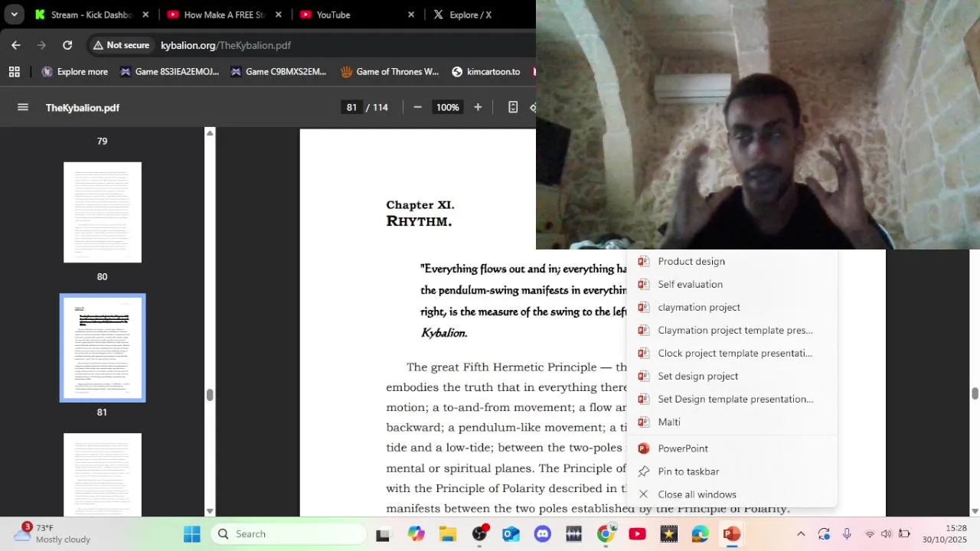Open OBS Studio taskbar icon
This screenshot has height=551, width=980.
click(479, 534)
